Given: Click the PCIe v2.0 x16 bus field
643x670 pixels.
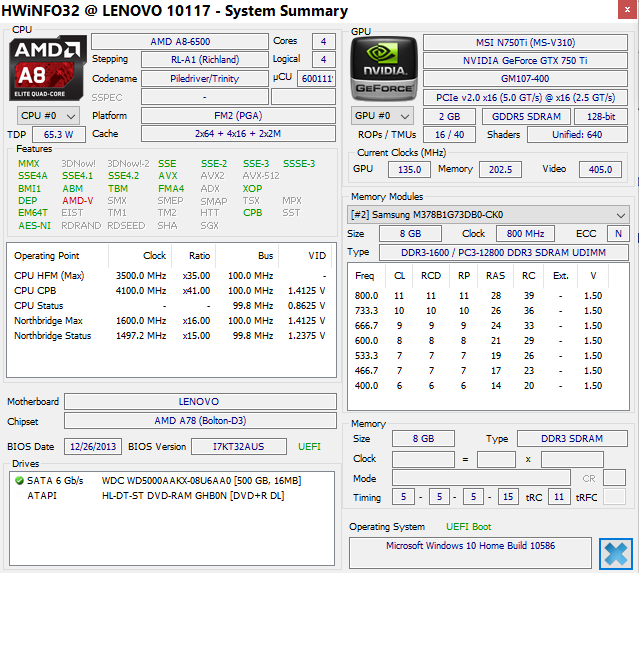Looking at the screenshot, I should coord(526,97).
